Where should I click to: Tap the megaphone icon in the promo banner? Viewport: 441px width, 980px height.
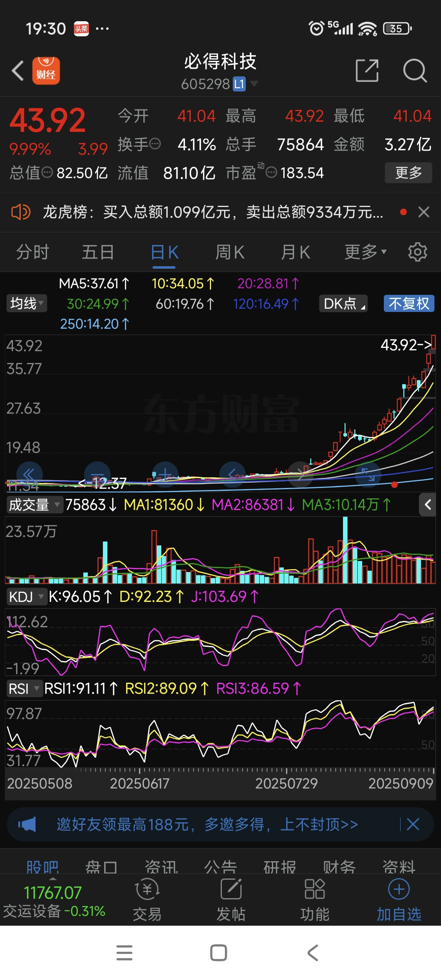pyautogui.click(x=27, y=824)
